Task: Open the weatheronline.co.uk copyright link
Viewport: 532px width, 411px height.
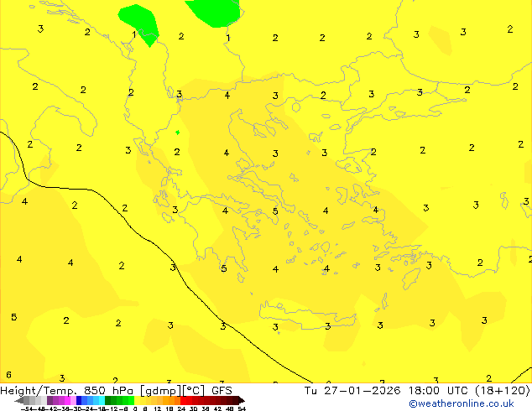Action: point(462,403)
